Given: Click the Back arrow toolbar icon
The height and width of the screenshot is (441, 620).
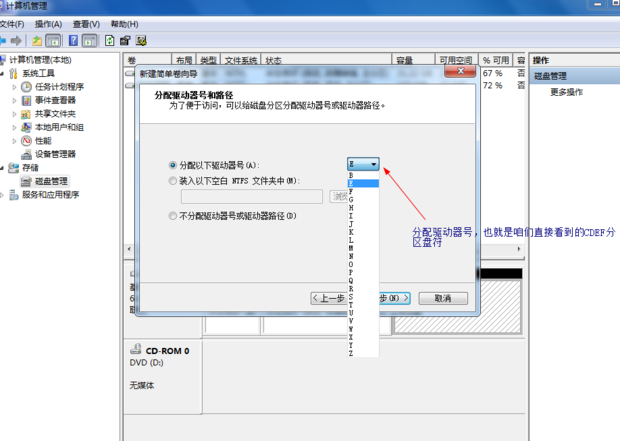Looking at the screenshot, I should 5,41.
